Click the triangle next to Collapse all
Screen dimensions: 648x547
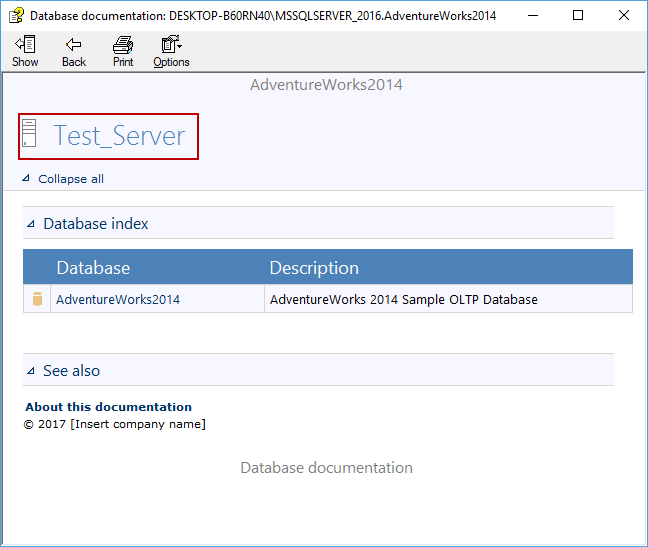coord(26,179)
